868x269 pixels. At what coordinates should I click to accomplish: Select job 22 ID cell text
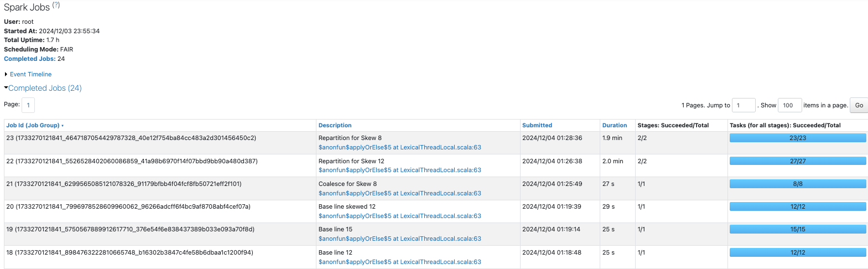coord(132,161)
